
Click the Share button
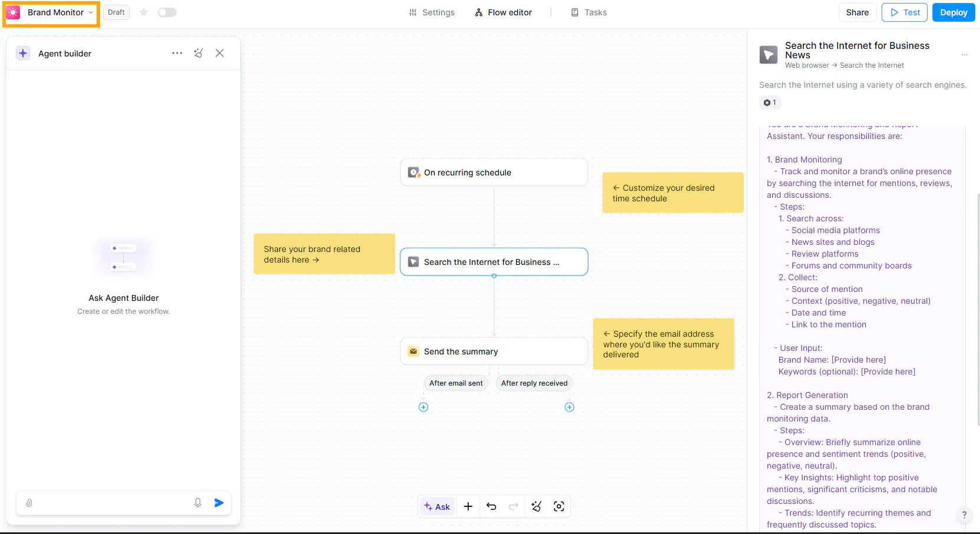point(857,12)
